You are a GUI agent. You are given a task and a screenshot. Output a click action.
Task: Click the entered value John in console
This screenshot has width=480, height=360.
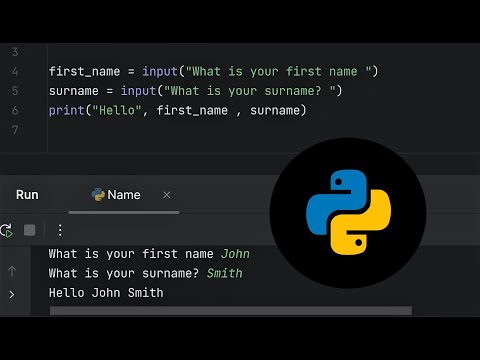click(x=235, y=254)
